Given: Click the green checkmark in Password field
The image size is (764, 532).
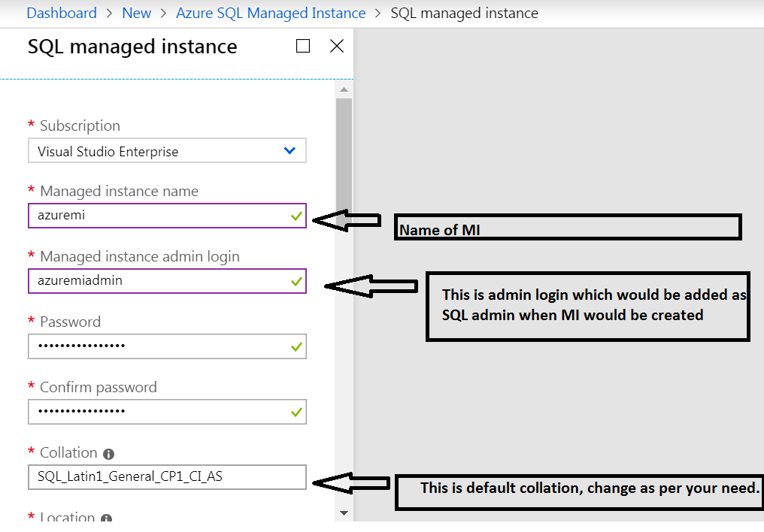Looking at the screenshot, I should 296,347.
